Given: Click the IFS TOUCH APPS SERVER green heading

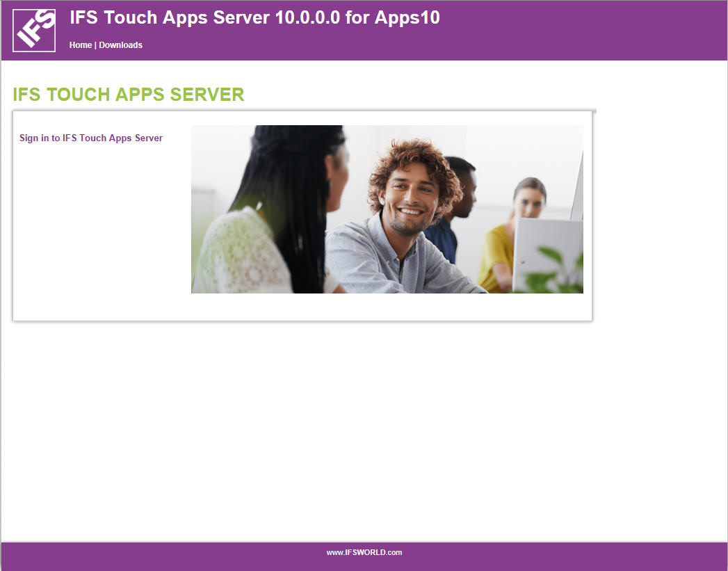Looking at the screenshot, I should click(x=129, y=95).
